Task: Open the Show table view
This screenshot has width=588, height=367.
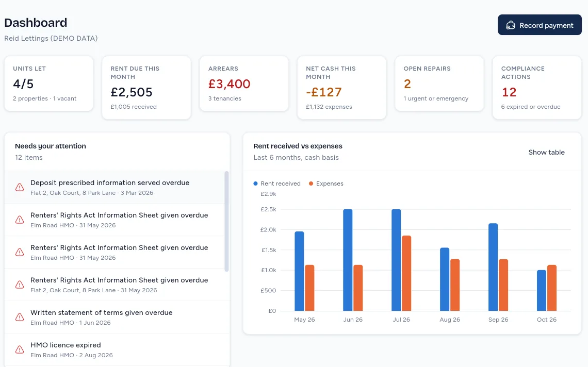Action: [546, 152]
